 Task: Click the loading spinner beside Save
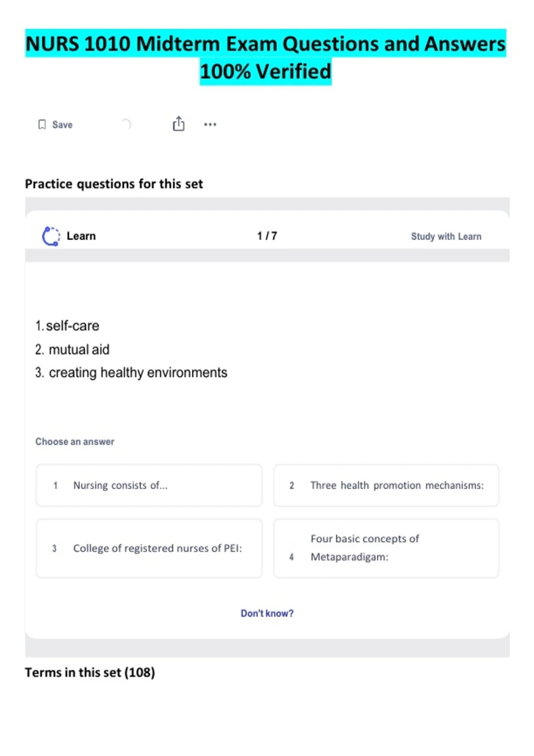[x=126, y=124]
